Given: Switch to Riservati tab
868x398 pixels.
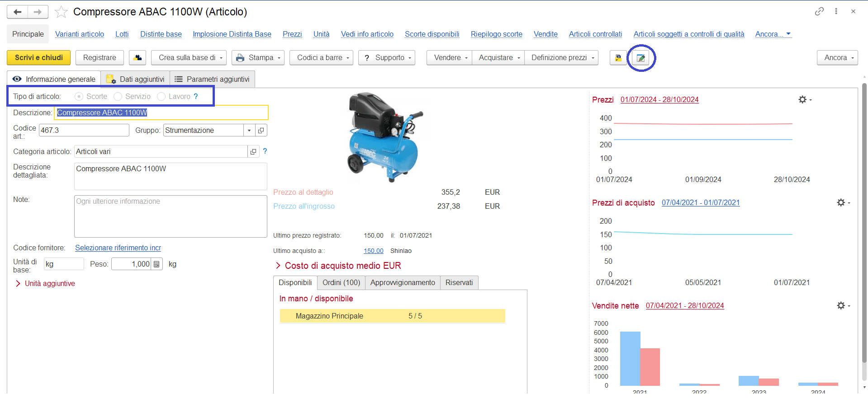Looking at the screenshot, I should [x=459, y=283].
